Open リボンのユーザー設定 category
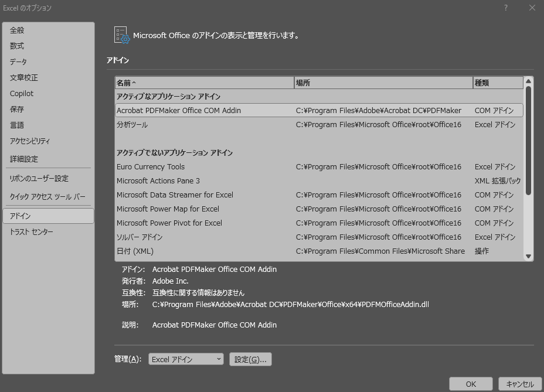This screenshot has height=392, width=544. 48,179
